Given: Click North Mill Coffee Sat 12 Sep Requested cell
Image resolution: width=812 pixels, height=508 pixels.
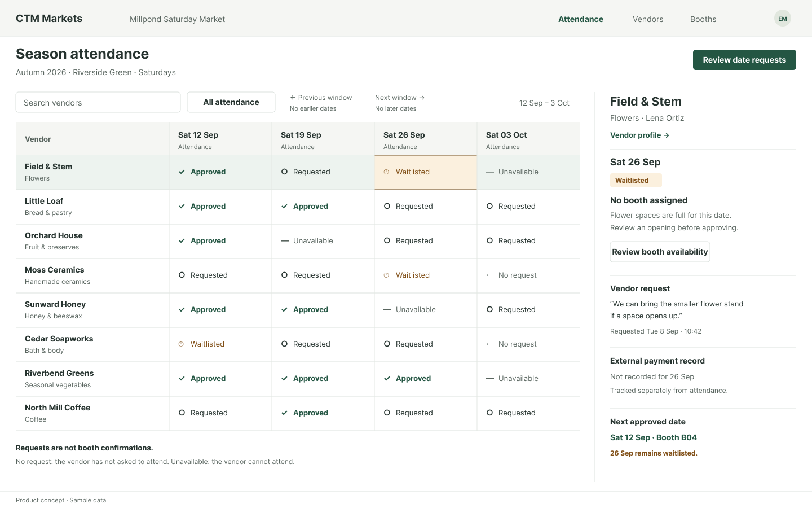Looking at the screenshot, I should 220,413.
